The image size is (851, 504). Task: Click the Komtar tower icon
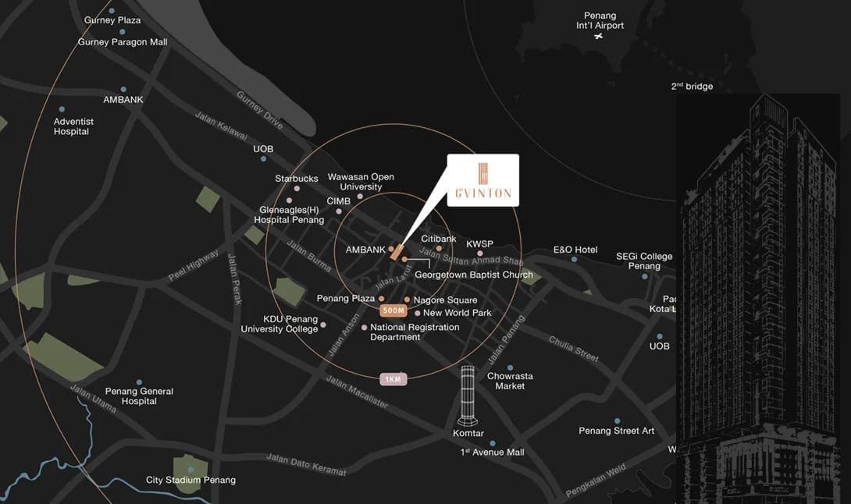pos(468,396)
